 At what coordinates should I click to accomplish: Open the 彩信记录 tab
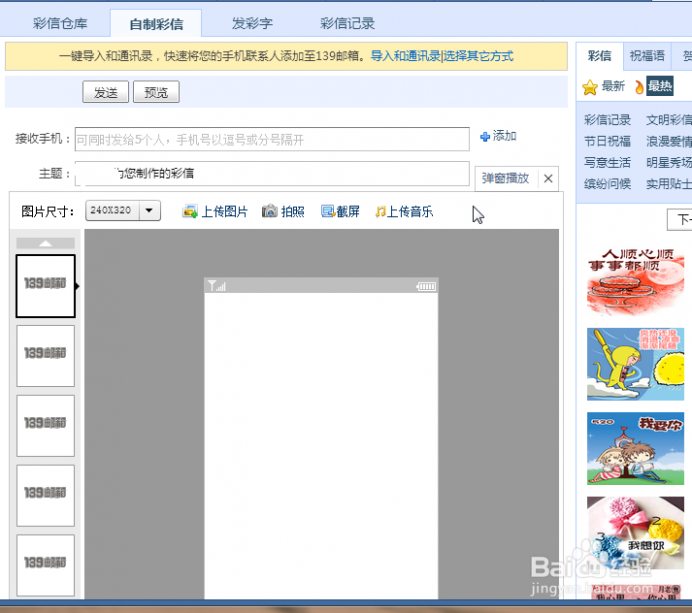point(347,23)
